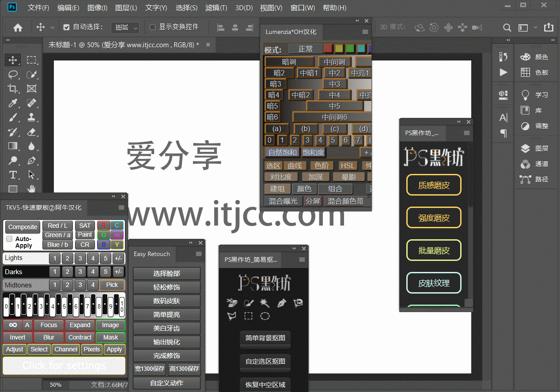Click Composite button in TKV5 panel
This screenshot has height=392, width=560.
click(23, 227)
